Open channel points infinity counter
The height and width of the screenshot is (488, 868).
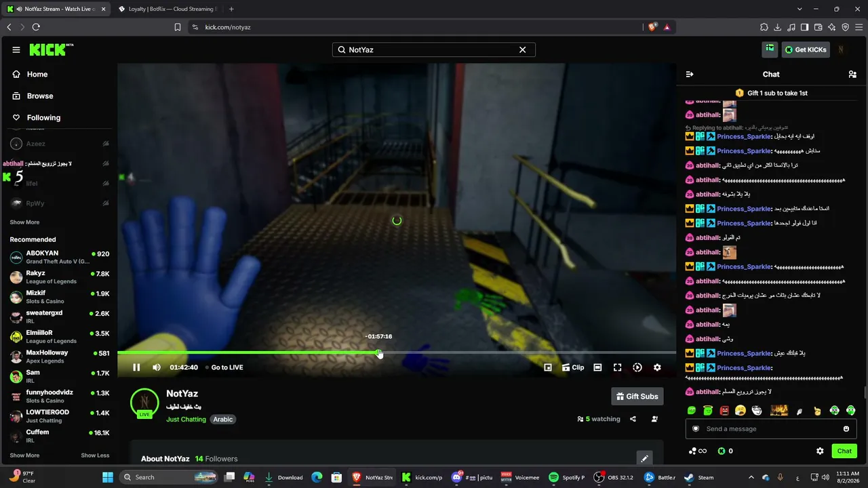(698, 451)
